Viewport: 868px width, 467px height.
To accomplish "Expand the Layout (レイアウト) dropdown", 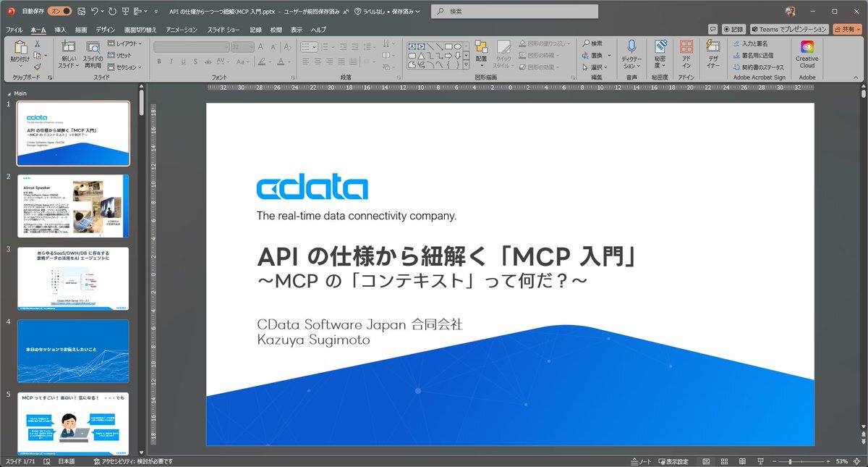I will [x=124, y=43].
